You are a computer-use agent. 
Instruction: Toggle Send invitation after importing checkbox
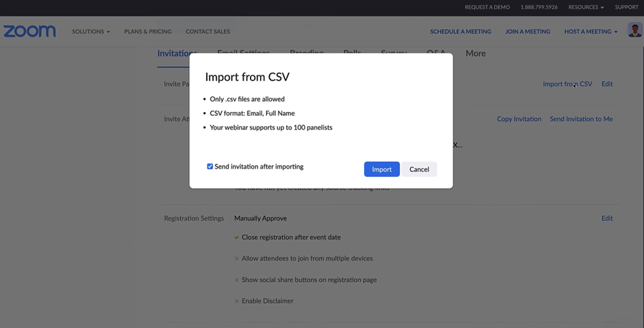tap(210, 167)
